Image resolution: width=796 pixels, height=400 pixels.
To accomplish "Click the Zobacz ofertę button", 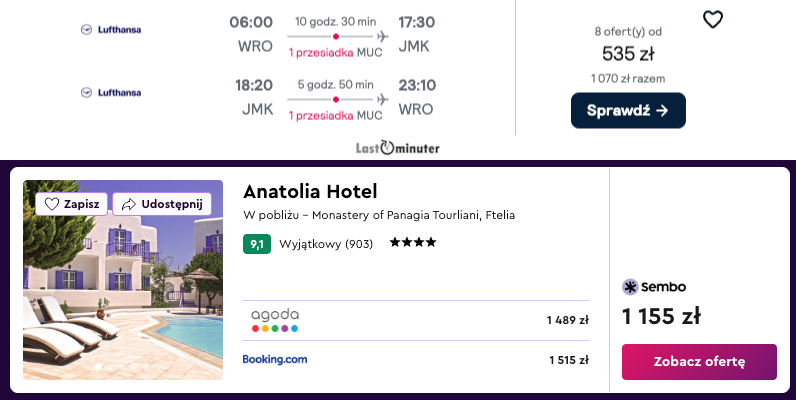I will coord(699,361).
